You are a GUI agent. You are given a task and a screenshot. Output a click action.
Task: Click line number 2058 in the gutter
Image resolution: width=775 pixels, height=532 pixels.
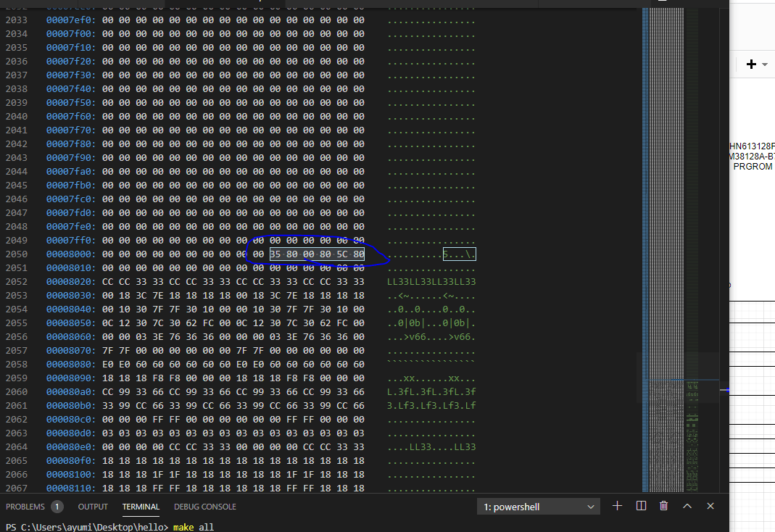pyautogui.click(x=16, y=364)
